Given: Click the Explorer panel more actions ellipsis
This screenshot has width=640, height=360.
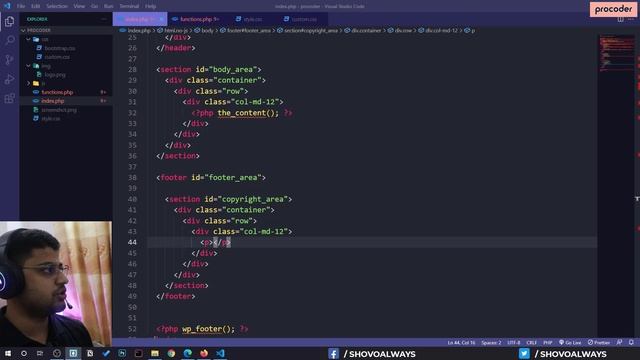Looking at the screenshot, I should coord(104,19).
